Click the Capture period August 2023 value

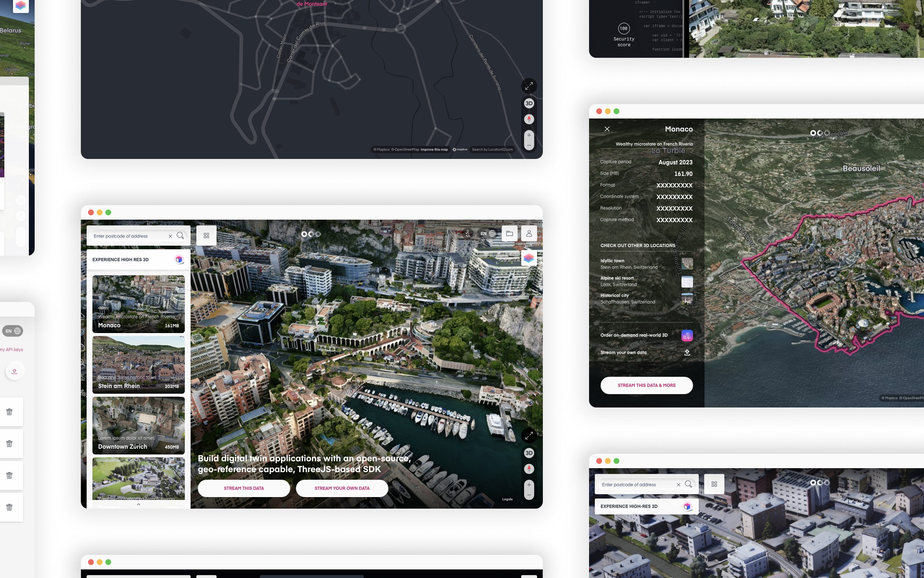pyautogui.click(x=675, y=162)
